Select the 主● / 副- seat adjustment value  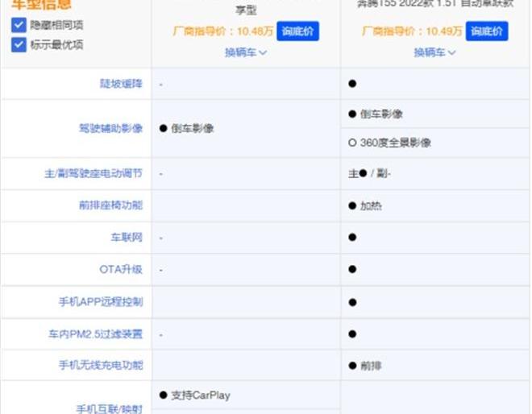369,174
